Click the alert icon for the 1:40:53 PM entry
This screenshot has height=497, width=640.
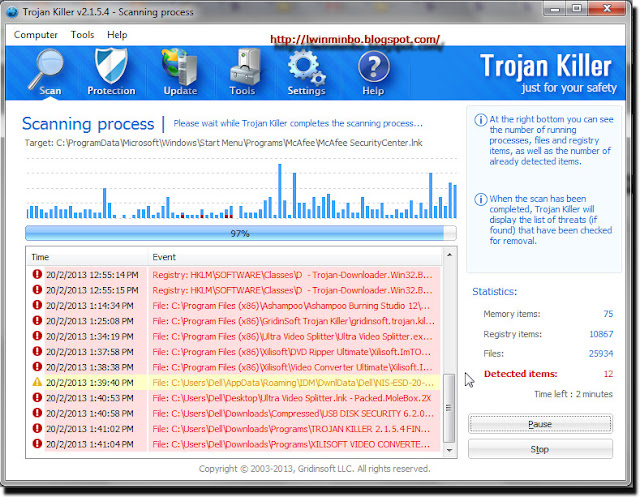pos(37,397)
